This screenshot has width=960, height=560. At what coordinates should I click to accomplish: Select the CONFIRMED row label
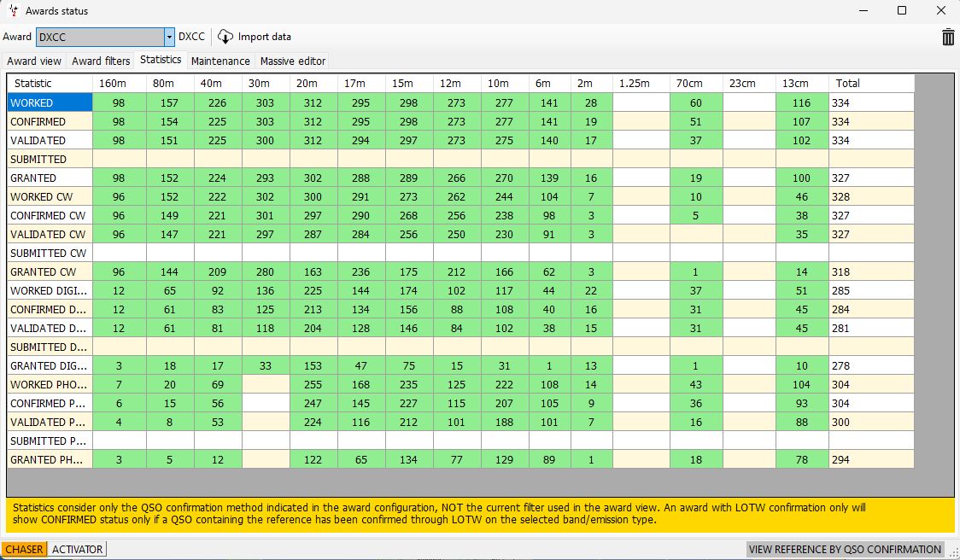[x=50, y=121]
